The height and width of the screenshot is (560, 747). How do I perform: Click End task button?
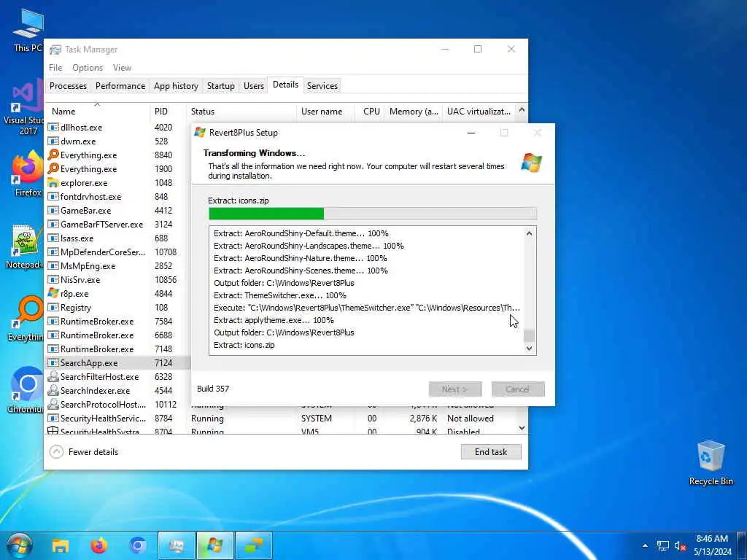pyautogui.click(x=491, y=452)
